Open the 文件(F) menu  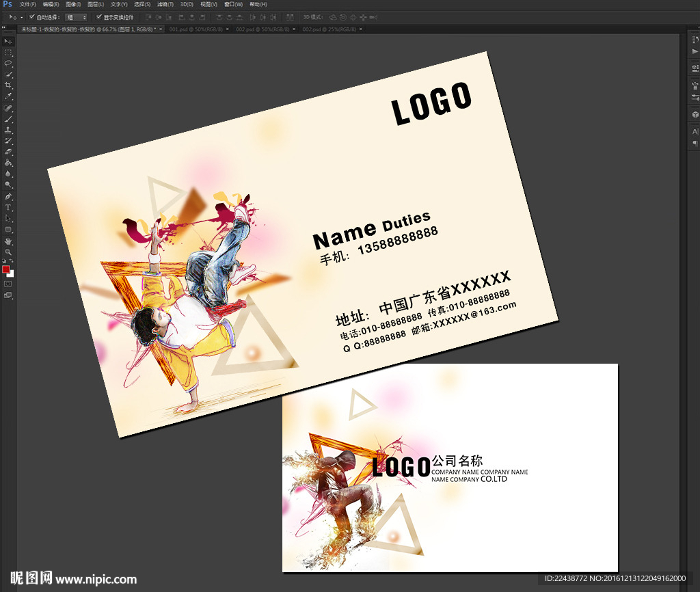[x=27, y=5]
